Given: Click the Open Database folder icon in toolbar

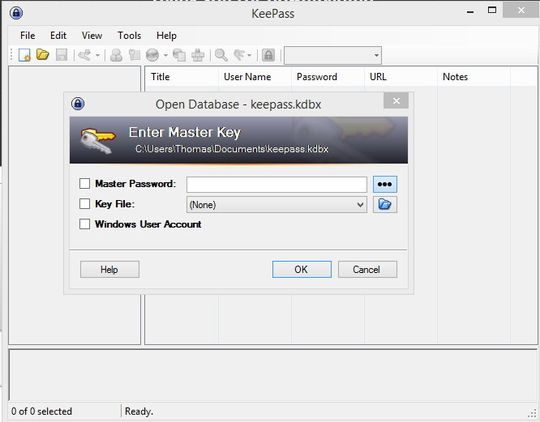Looking at the screenshot, I should tap(43, 54).
